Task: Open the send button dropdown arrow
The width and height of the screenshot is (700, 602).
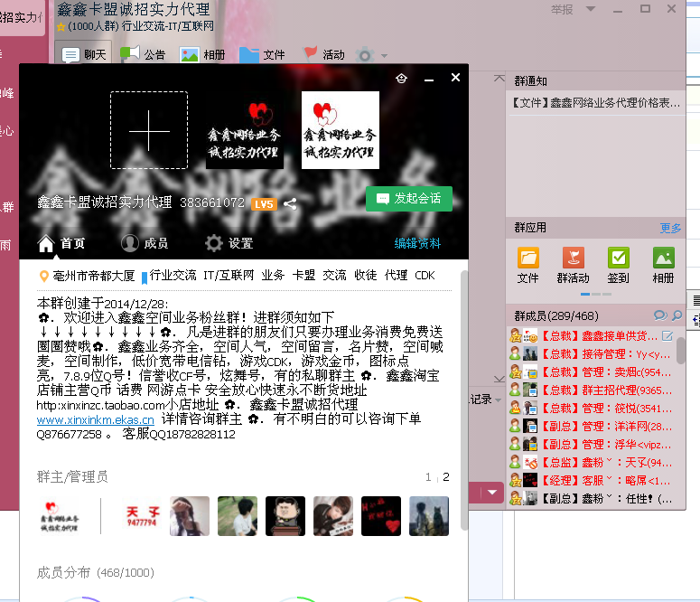Action: tap(492, 493)
